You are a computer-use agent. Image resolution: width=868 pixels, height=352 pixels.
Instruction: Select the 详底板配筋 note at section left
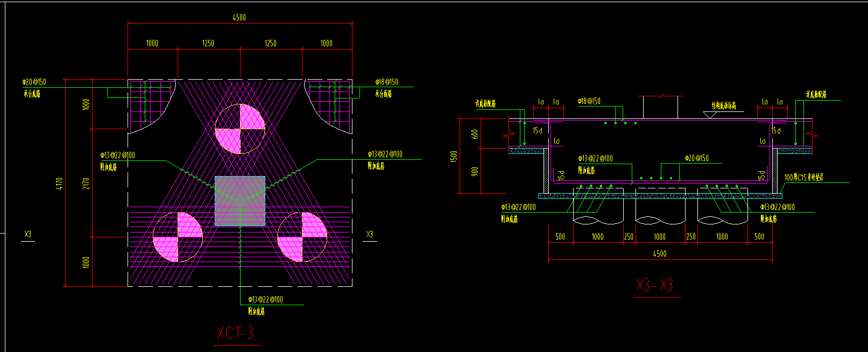pyautogui.click(x=485, y=104)
